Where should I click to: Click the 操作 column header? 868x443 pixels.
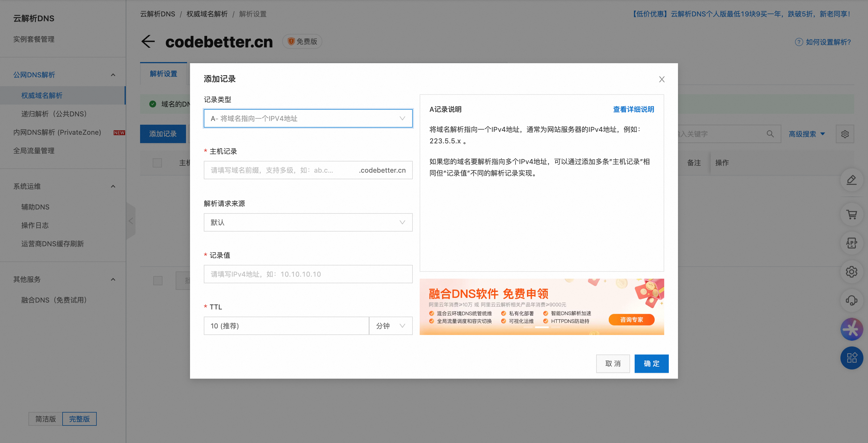722,163
